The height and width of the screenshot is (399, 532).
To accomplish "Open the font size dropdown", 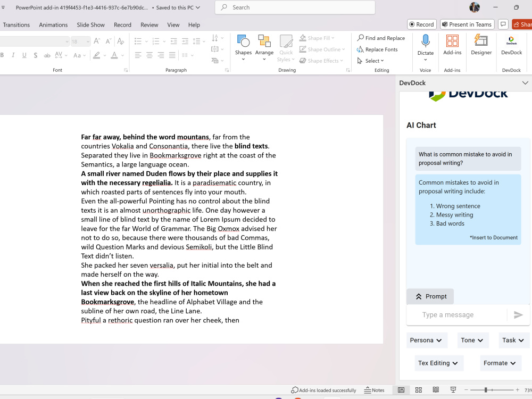I will [x=88, y=41].
